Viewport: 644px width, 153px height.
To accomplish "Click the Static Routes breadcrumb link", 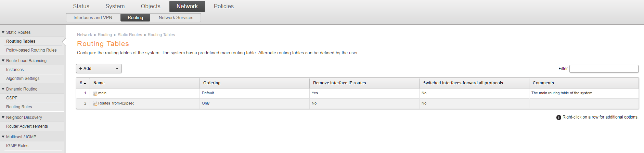I will 130,35.
